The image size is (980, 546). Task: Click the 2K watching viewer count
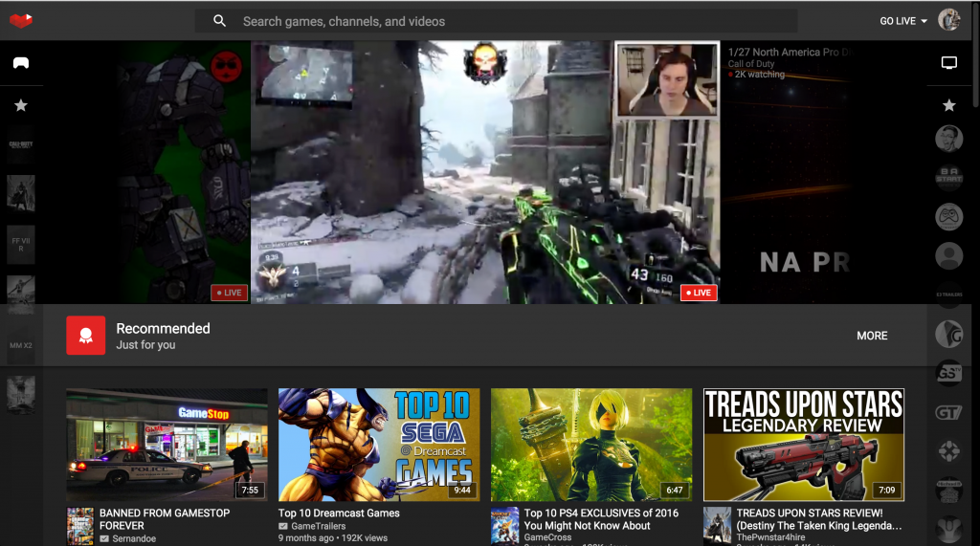[759, 74]
